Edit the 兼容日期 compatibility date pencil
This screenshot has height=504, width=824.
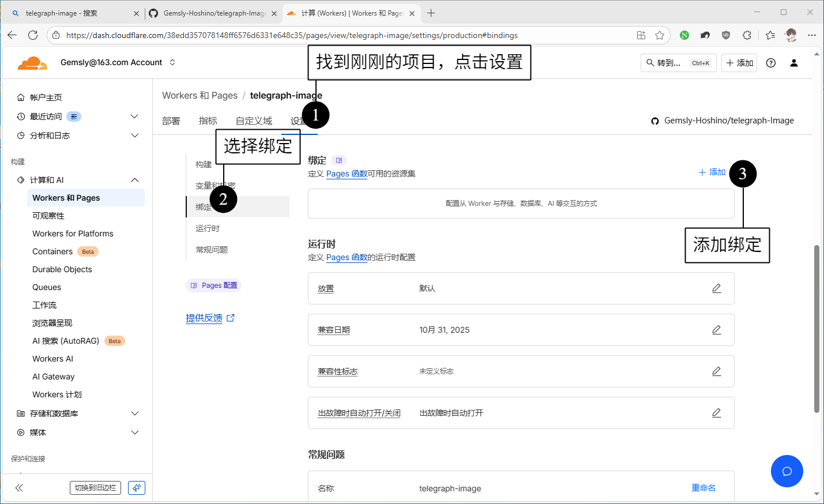(716, 330)
